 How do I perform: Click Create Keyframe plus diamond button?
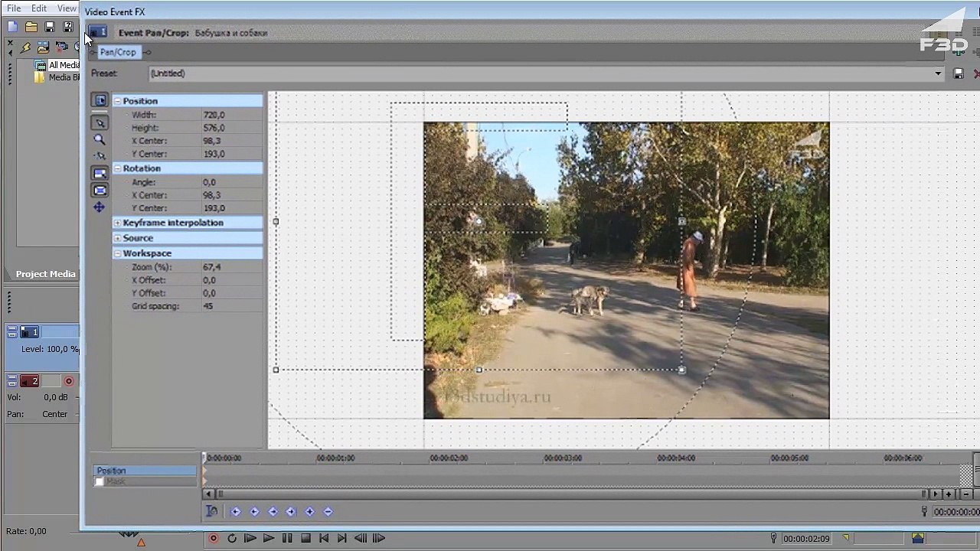tap(309, 511)
